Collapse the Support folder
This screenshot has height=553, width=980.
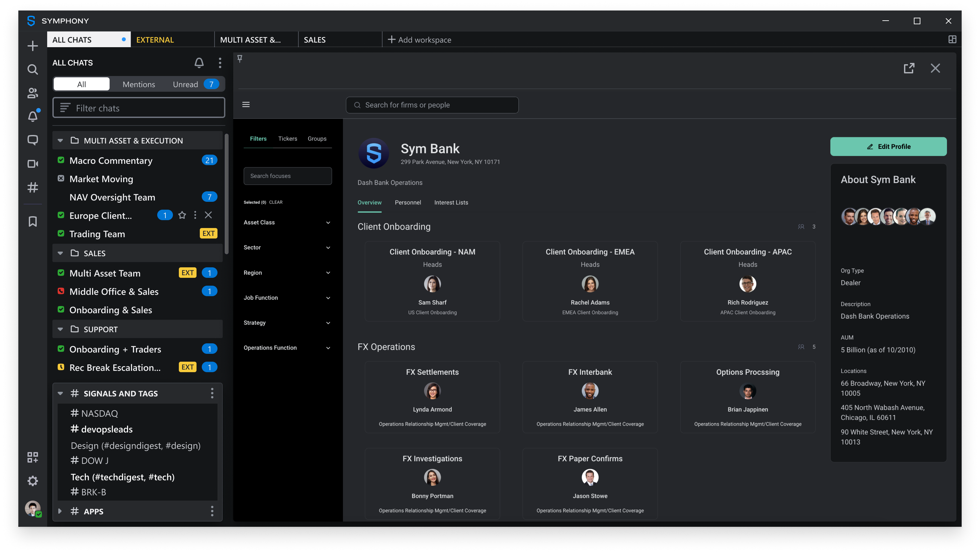(60, 329)
